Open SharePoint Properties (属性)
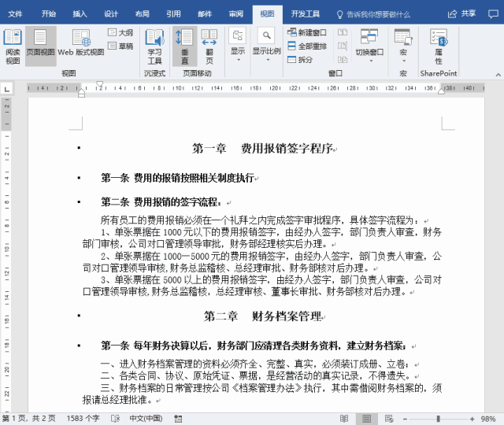Screen dimensions: 504x425 pyautogui.click(x=439, y=47)
